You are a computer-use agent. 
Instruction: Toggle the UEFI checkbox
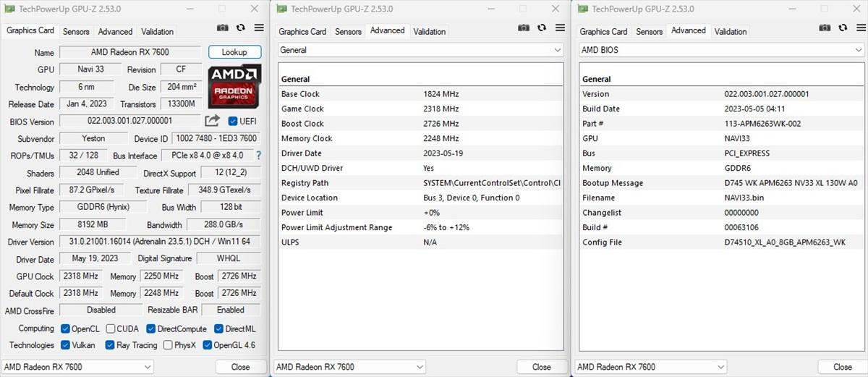(x=233, y=121)
